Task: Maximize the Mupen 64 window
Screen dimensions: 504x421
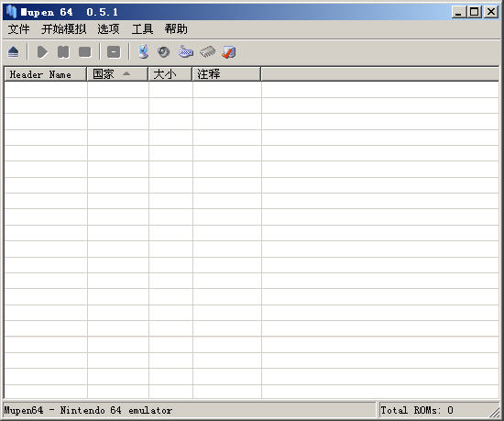Action: (x=475, y=12)
